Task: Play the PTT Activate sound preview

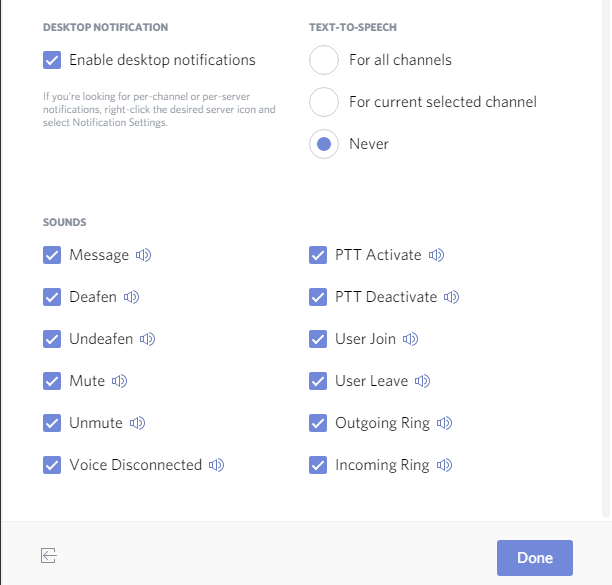Action: (x=436, y=255)
